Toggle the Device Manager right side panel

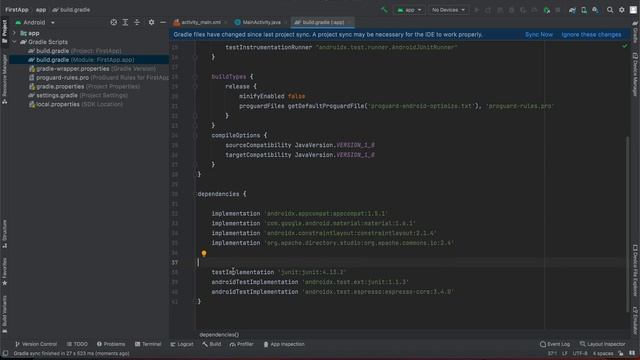tap(636, 74)
